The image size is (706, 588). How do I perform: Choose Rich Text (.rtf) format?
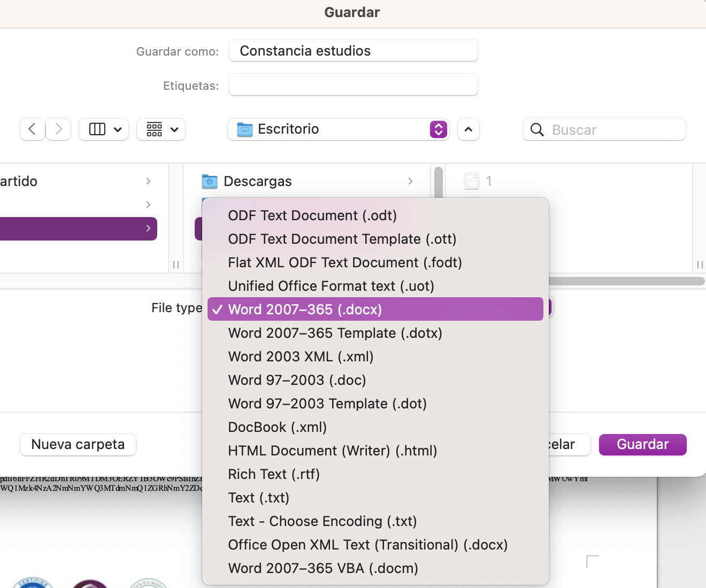tap(375, 474)
